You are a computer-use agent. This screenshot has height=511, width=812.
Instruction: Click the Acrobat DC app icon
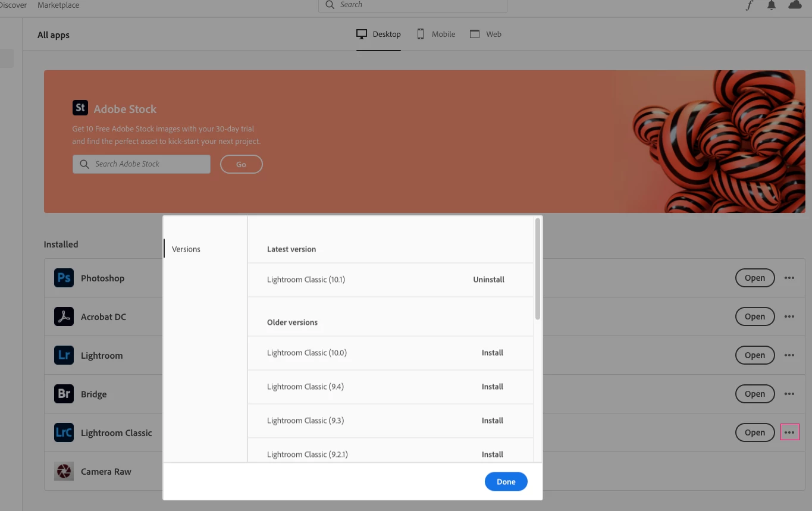[64, 316]
